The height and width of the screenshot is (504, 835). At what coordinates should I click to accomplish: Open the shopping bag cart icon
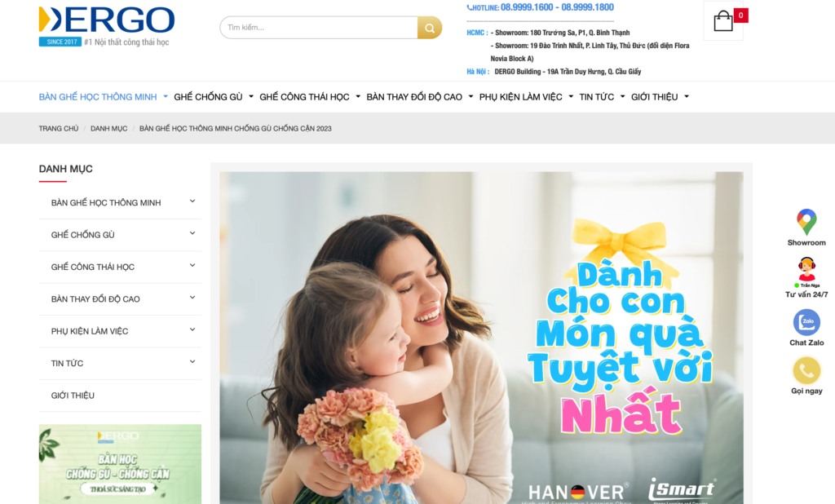723,21
